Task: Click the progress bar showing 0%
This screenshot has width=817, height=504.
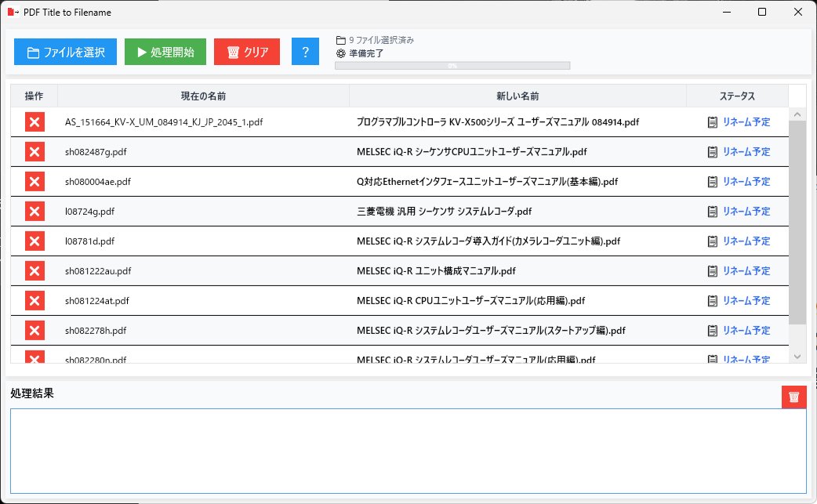Action: click(x=452, y=66)
